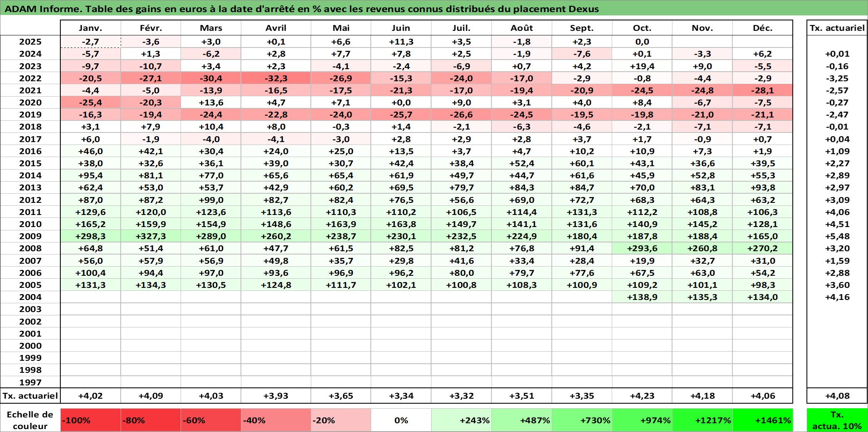Click the 2016 row label
Image resolution: width=868 pixels, height=432 pixels.
tap(30, 151)
